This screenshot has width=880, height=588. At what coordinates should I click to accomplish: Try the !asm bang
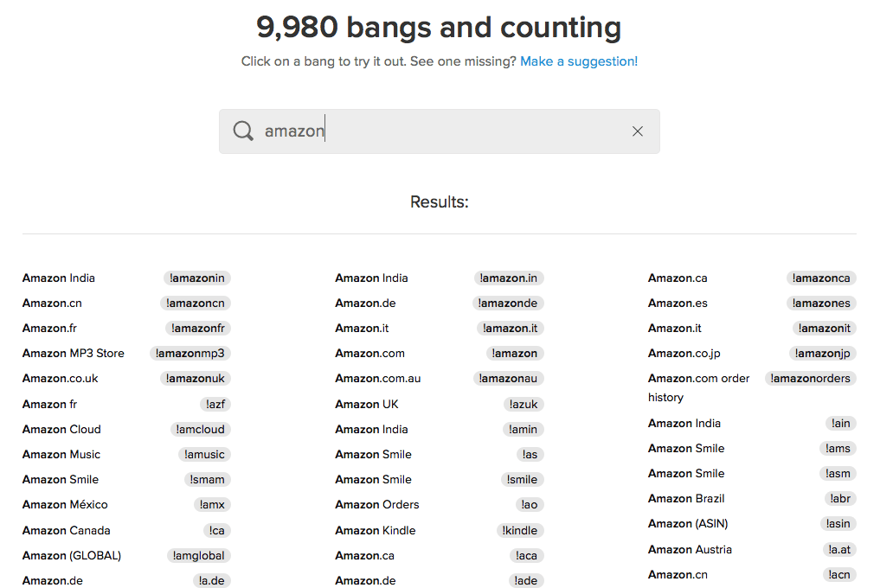[x=838, y=474]
